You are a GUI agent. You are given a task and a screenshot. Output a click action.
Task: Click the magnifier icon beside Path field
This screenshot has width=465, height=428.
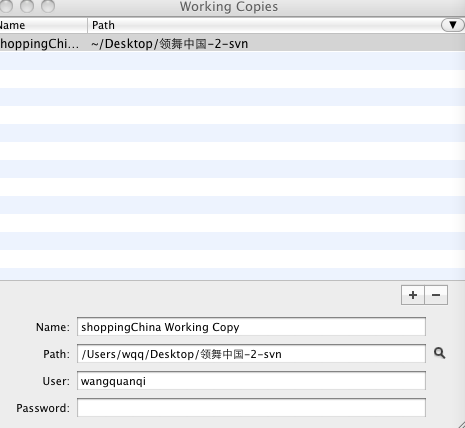click(439, 353)
